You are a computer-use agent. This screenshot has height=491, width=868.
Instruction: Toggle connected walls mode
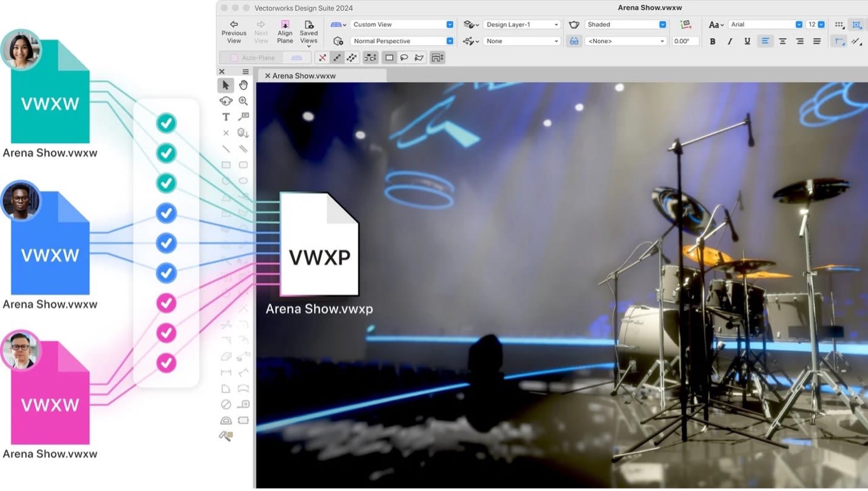(x=370, y=58)
